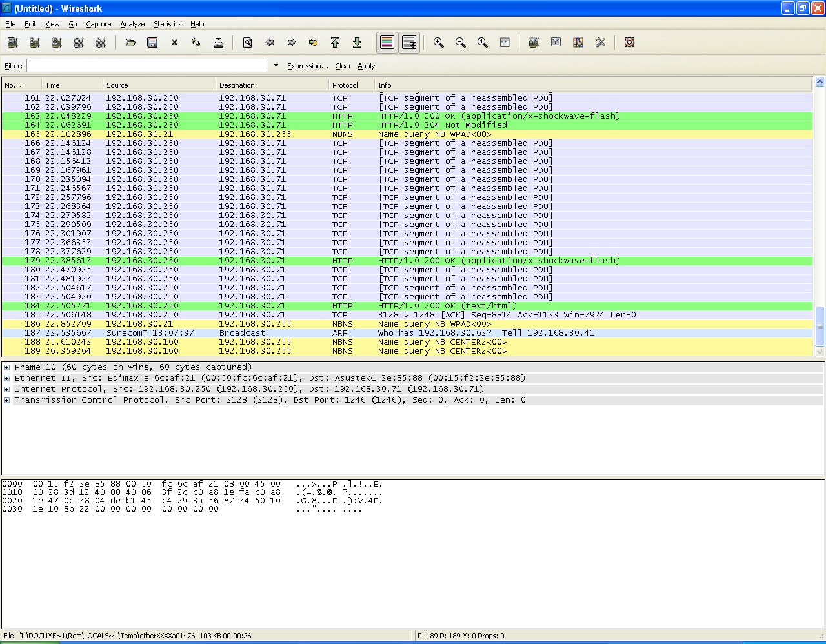
Task: Click the Time column header
Action: (72, 85)
